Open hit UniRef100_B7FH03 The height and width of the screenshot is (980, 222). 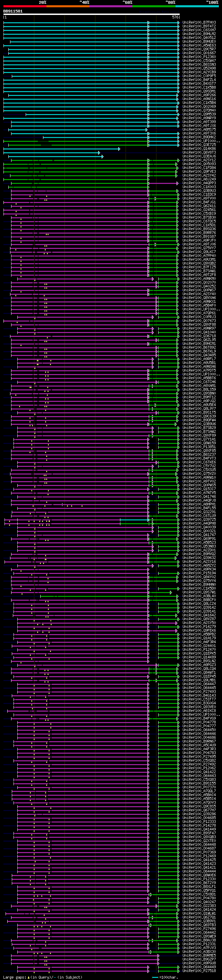199,23
